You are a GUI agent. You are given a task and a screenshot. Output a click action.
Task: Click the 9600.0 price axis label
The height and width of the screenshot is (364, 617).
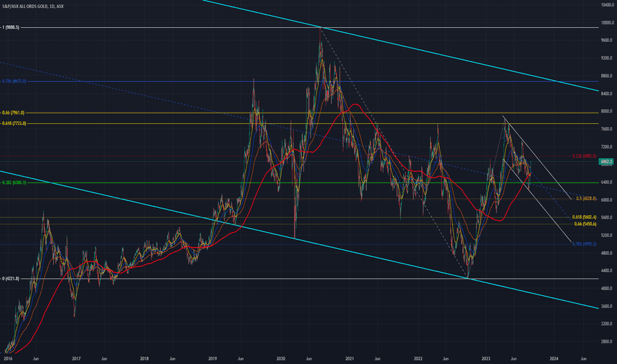[x=606, y=40]
